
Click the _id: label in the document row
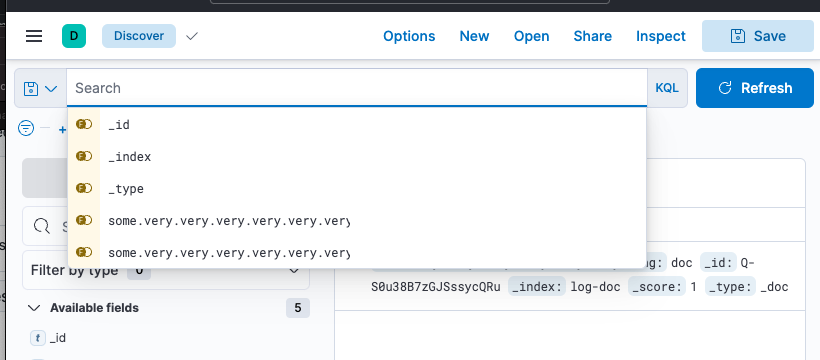click(x=718, y=262)
